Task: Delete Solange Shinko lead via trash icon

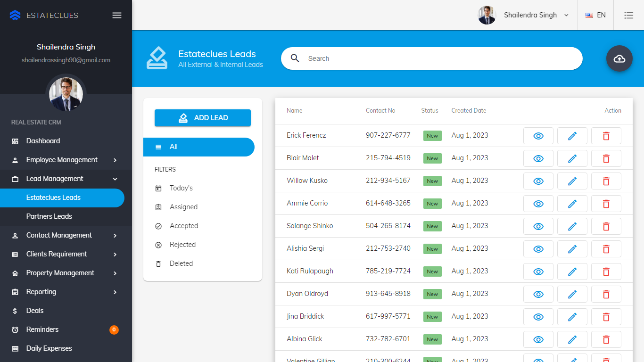Action: (606, 226)
